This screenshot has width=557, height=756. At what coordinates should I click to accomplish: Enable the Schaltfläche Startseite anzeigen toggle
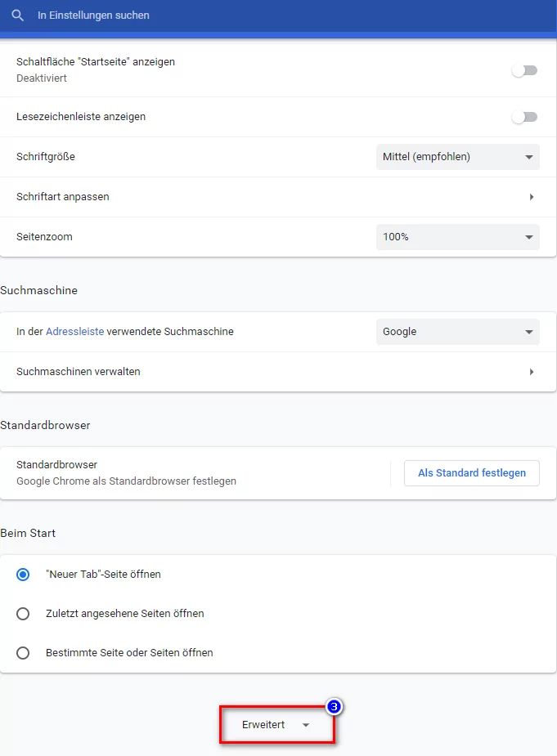pyautogui.click(x=524, y=70)
